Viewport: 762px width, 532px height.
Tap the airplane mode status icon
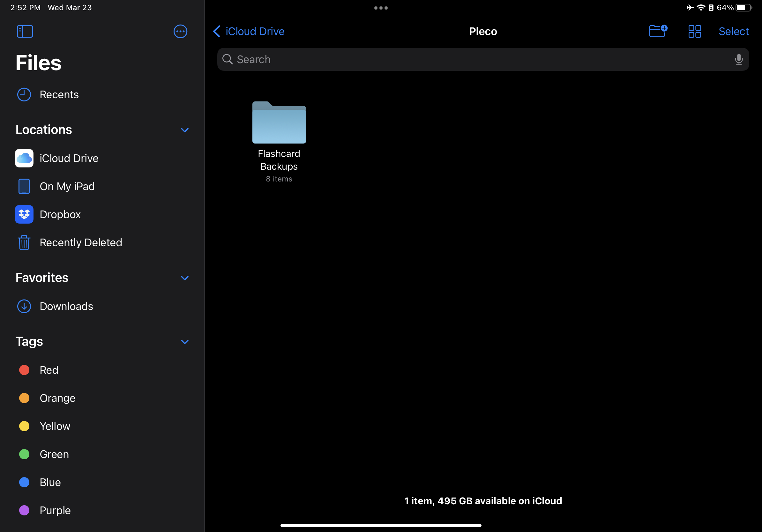tap(690, 8)
